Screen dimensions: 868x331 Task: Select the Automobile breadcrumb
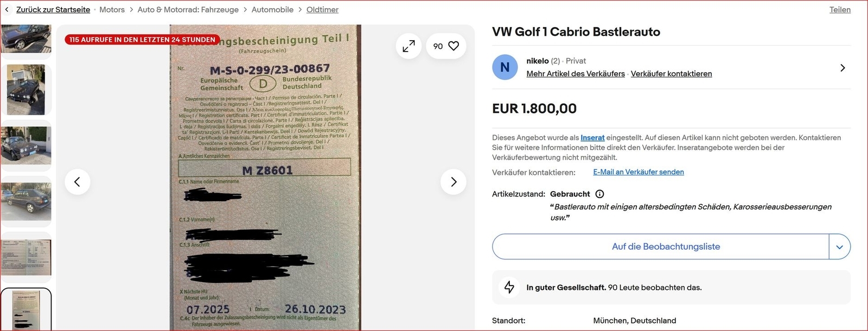(272, 10)
